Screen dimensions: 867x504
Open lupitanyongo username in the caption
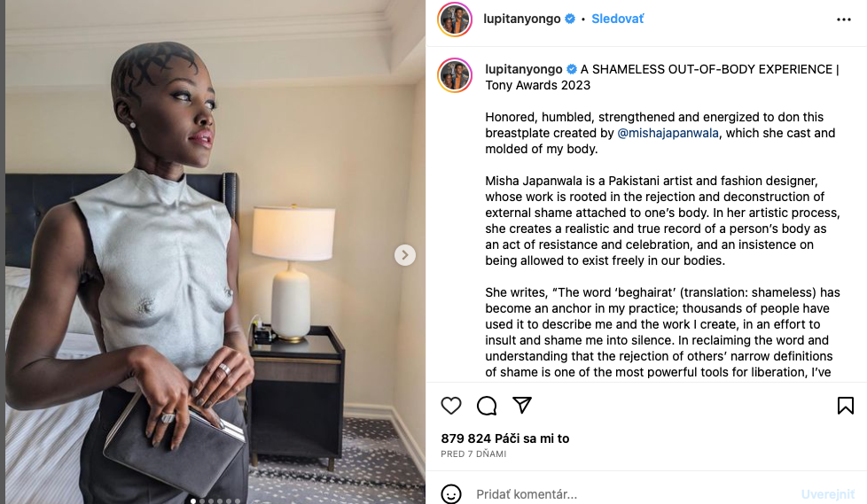pyautogui.click(x=523, y=69)
